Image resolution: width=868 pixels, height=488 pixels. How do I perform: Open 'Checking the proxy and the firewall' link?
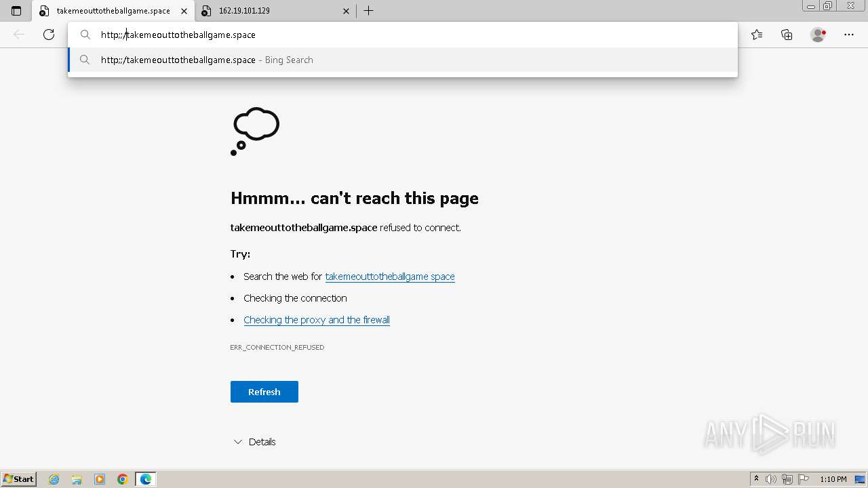317,320
